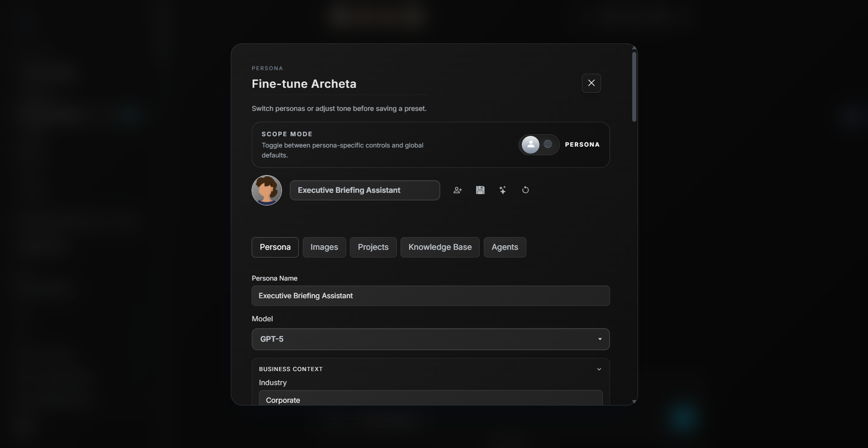Select the person icon in Scope Mode toggle

click(x=530, y=144)
